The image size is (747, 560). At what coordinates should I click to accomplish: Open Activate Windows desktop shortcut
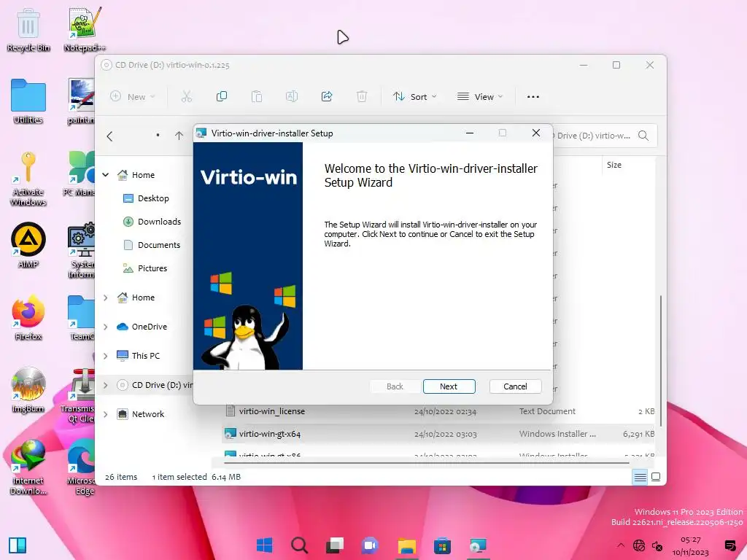pos(28,179)
